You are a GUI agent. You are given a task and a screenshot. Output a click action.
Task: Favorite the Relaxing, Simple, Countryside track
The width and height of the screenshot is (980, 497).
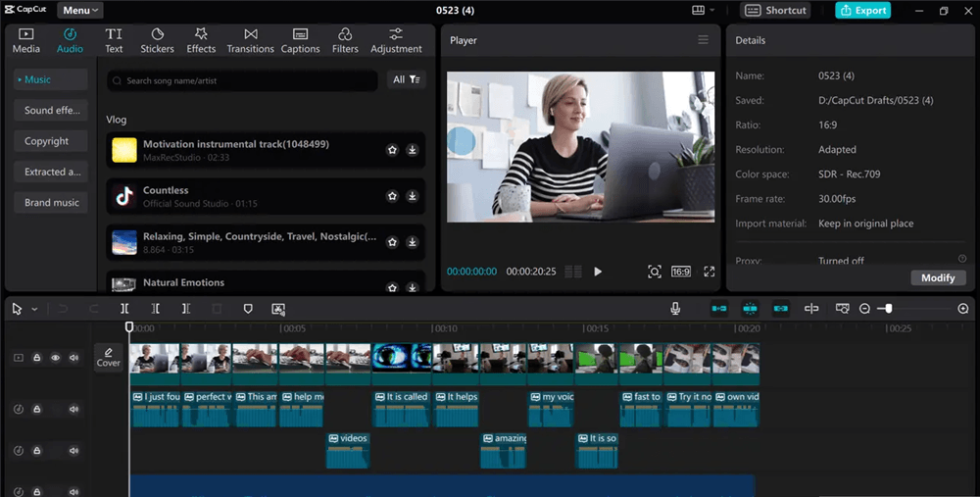click(392, 242)
